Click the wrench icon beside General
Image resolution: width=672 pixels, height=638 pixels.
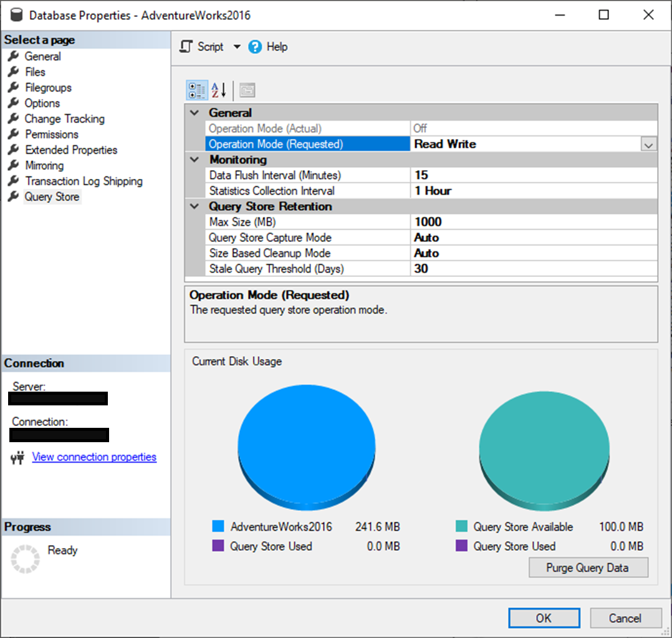(x=14, y=56)
